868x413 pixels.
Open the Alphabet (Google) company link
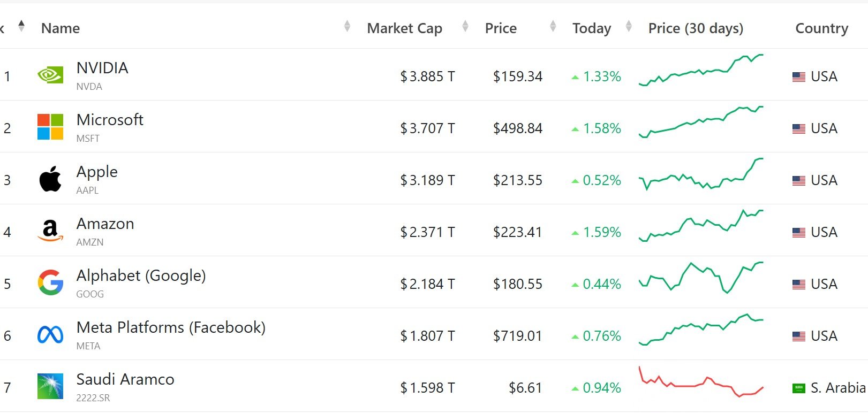(141, 276)
